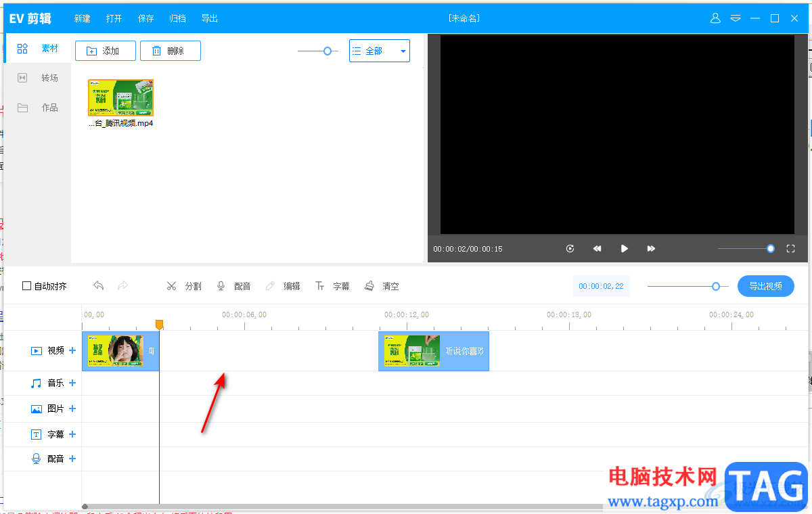The width and height of the screenshot is (812, 514).
Task: Click the 打开 menu item
Action: click(x=114, y=18)
